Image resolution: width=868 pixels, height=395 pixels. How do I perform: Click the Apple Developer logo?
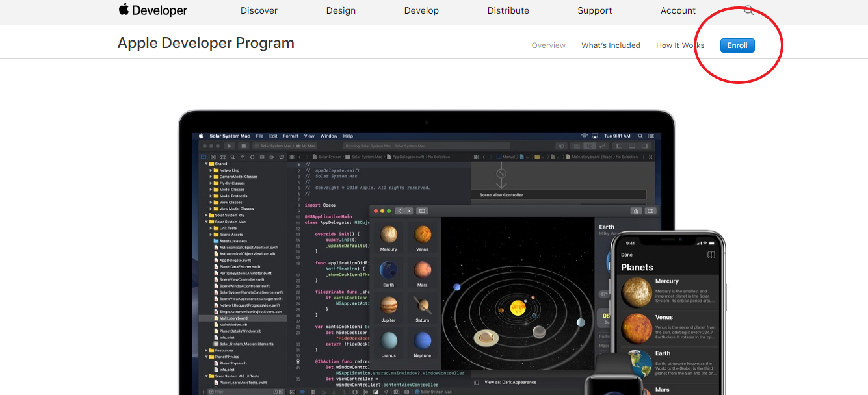pos(153,10)
